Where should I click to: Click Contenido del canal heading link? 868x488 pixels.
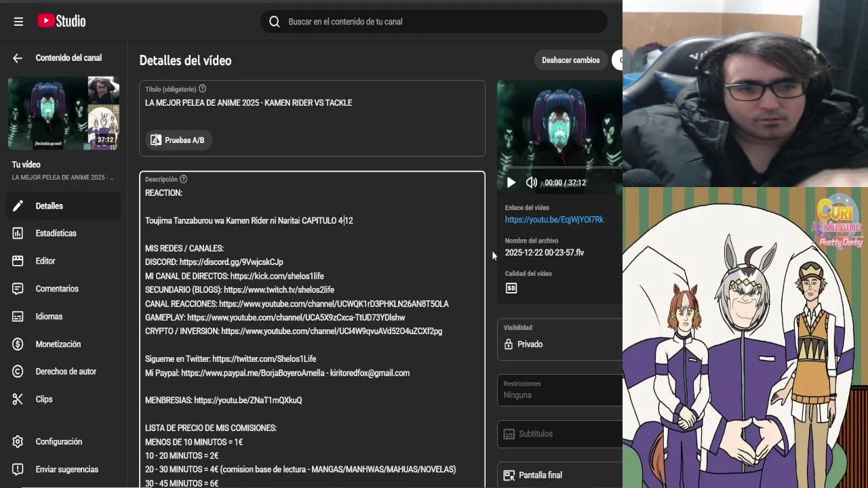pos(68,58)
